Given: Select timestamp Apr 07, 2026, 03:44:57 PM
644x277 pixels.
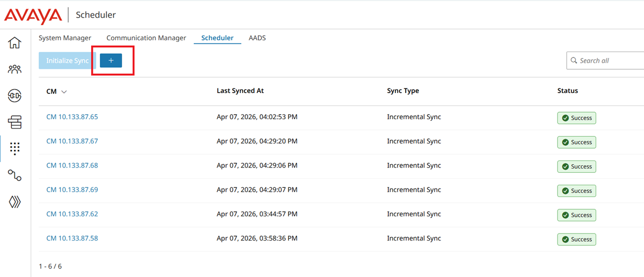Looking at the screenshot, I should tap(257, 214).
